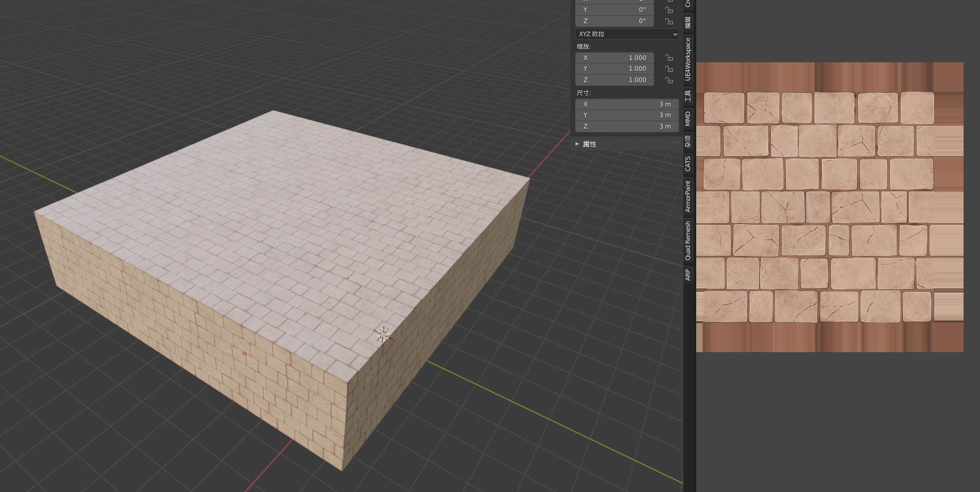Viewport: 980px width, 492px height.
Task: Click the 尺寸: label
Action: coord(583,93)
